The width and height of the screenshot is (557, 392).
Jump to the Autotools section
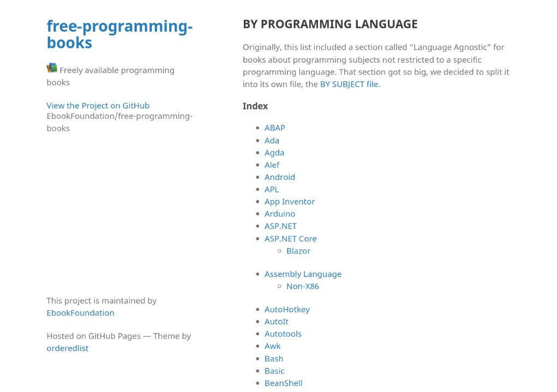(283, 334)
